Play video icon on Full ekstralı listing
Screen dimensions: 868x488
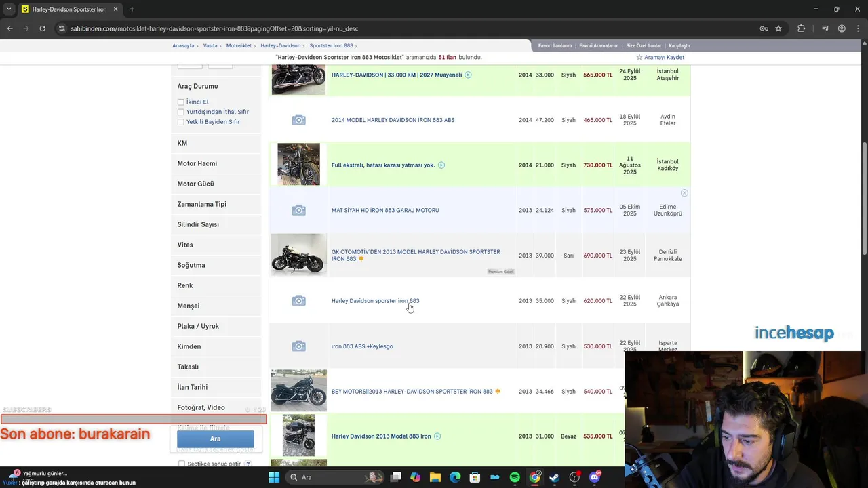coord(441,165)
